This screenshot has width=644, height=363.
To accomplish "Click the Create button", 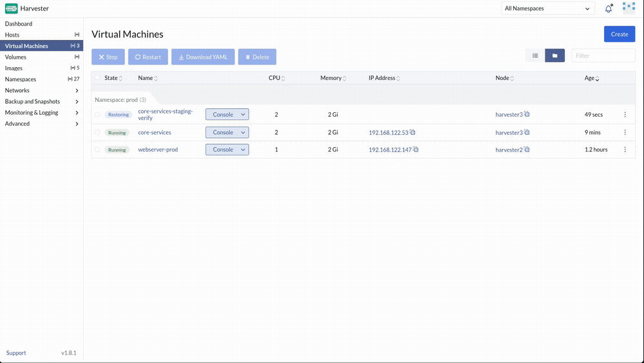I will pyautogui.click(x=620, y=34).
